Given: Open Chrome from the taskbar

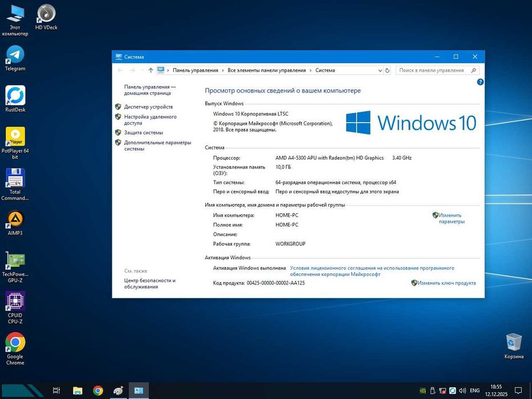Looking at the screenshot, I should [x=98, y=390].
